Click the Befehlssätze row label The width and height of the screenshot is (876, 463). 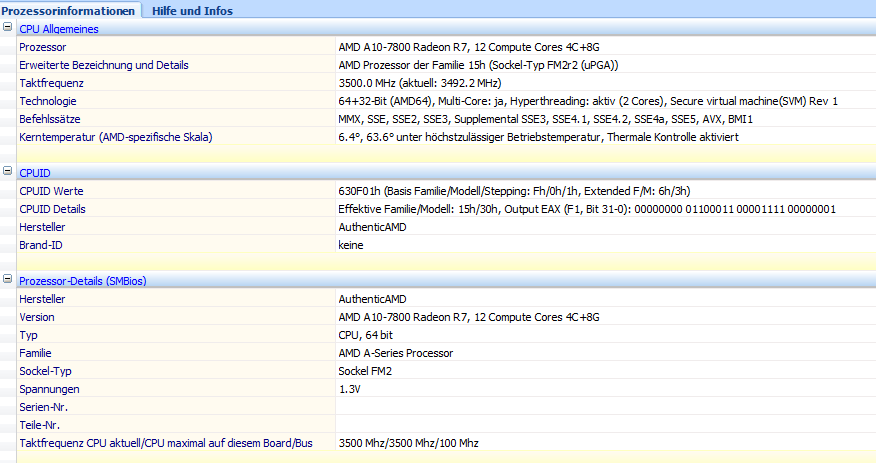[x=50, y=119]
